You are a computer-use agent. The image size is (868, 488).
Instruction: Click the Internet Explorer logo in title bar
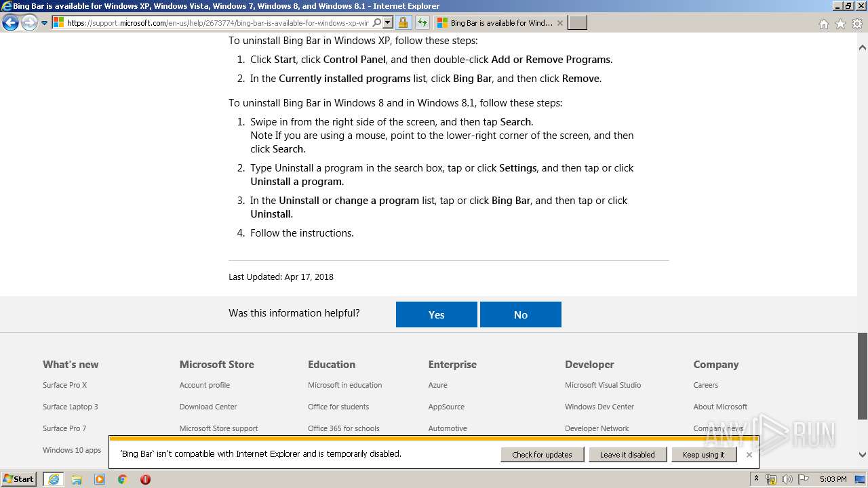(7, 6)
